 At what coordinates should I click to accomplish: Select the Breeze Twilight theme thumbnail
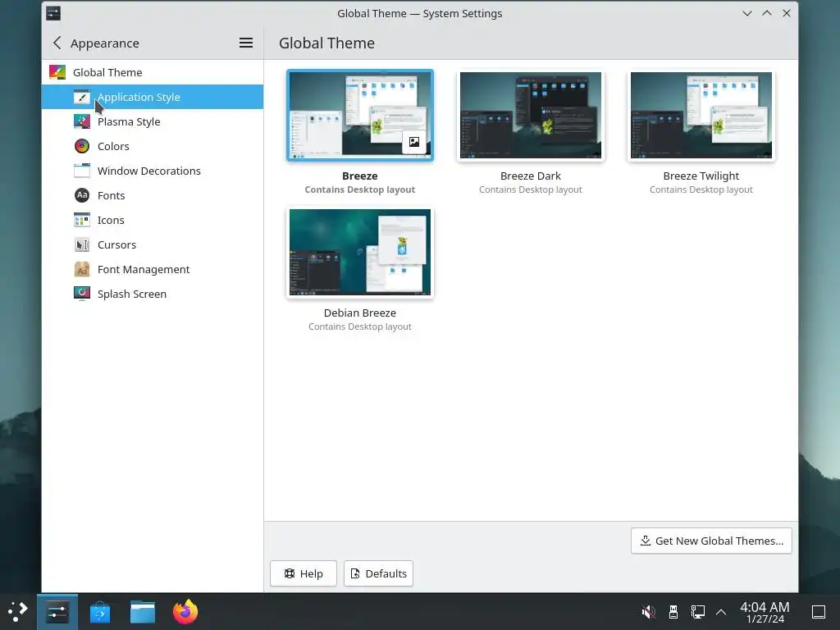point(701,115)
